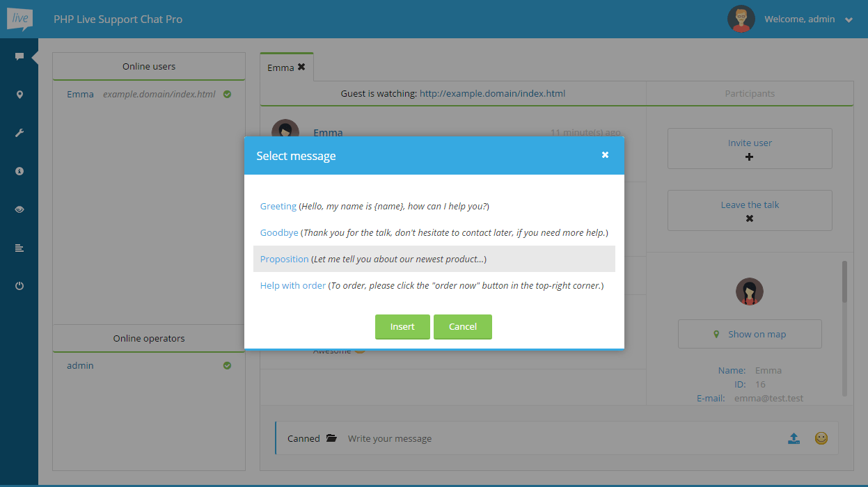868x487 pixels.
Task: Expand the Welcome, admin dropdown
Action: (x=849, y=20)
